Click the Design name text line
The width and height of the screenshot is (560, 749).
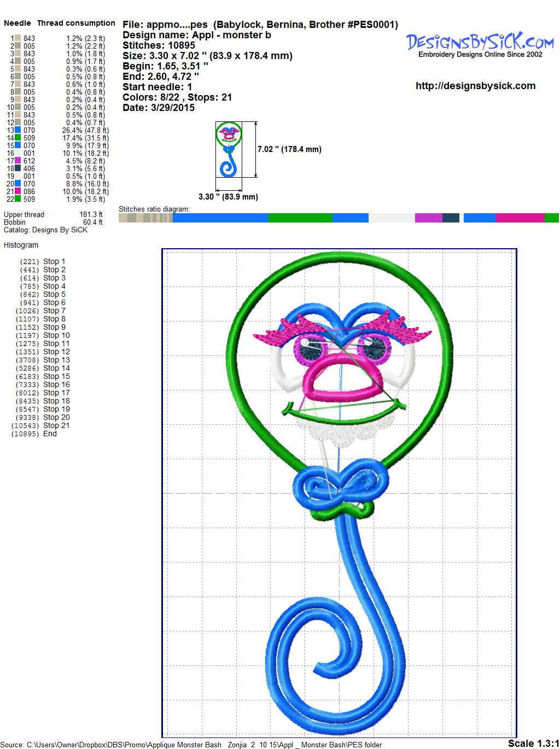[x=196, y=35]
